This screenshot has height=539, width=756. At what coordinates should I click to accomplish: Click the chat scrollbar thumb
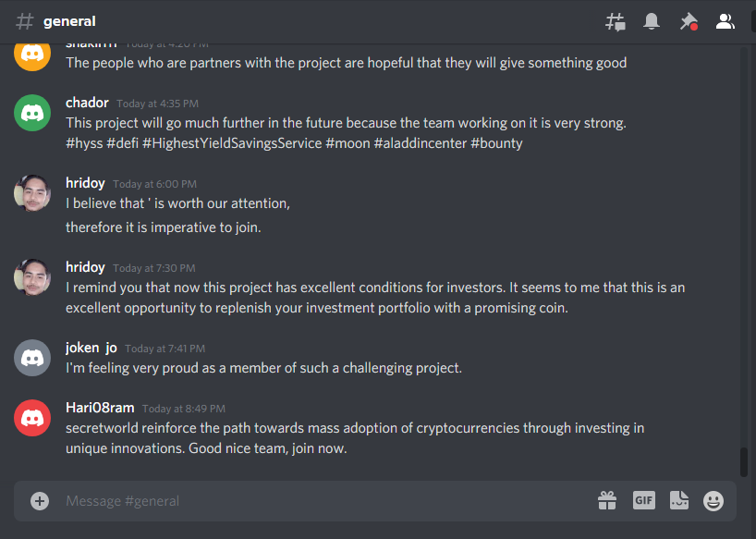pyautogui.click(x=744, y=462)
